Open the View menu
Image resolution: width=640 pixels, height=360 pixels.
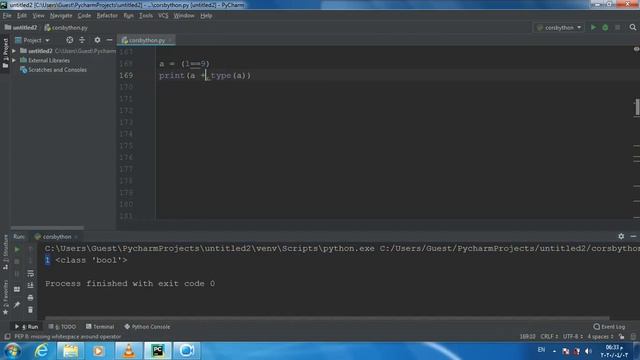click(38, 16)
